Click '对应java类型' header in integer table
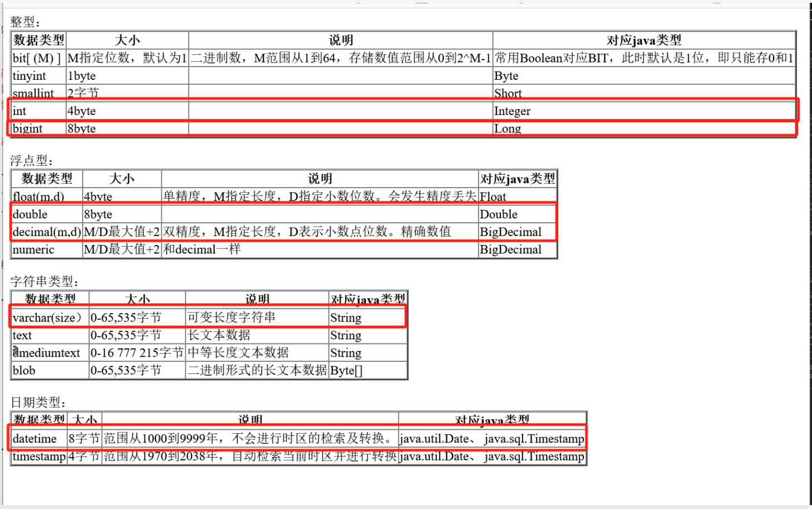Screen dimensions: 812x509 pyautogui.click(x=644, y=40)
